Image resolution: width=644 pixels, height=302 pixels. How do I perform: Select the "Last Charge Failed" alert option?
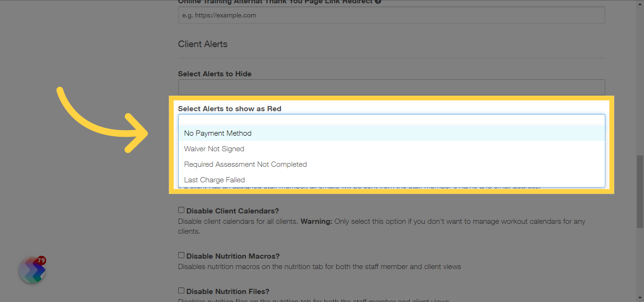coord(215,180)
